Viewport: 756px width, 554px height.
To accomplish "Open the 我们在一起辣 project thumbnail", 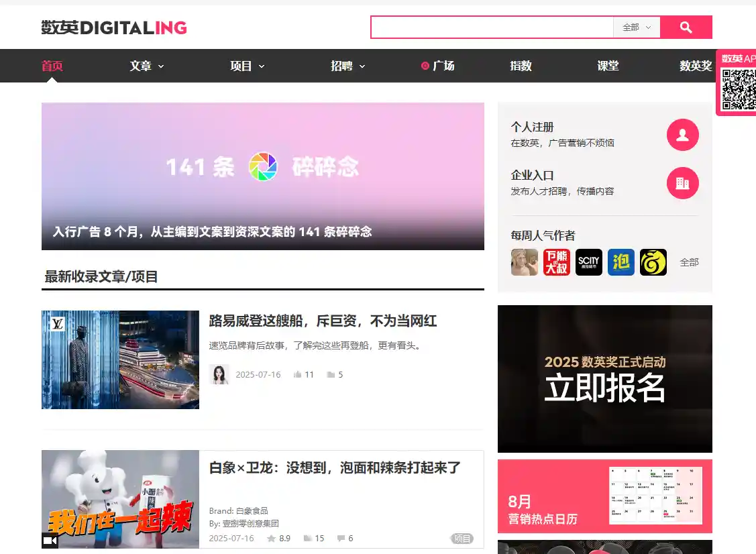I will 120,499.
